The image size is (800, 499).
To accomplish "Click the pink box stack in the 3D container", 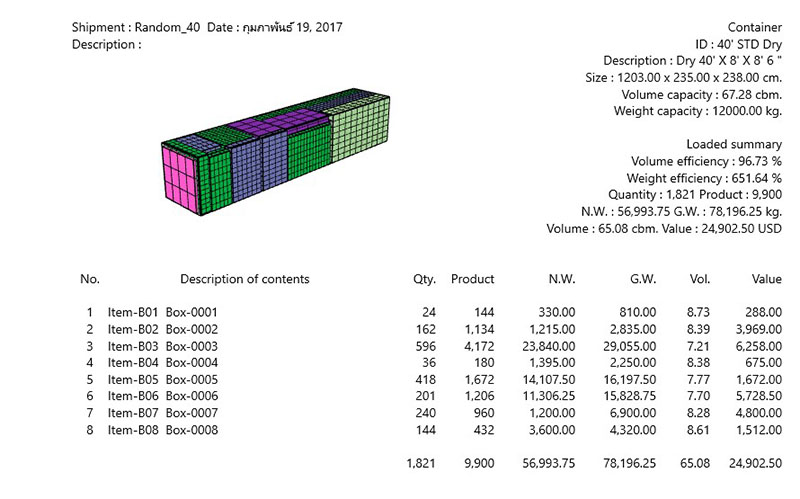I will pyautogui.click(x=180, y=177).
